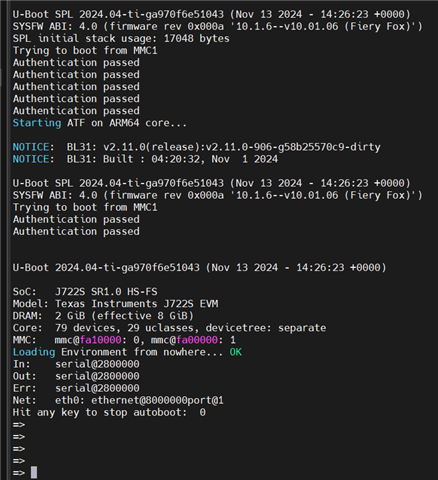Click the 'In:' serial@2800000 line
The image size is (438, 480).
coord(76,364)
